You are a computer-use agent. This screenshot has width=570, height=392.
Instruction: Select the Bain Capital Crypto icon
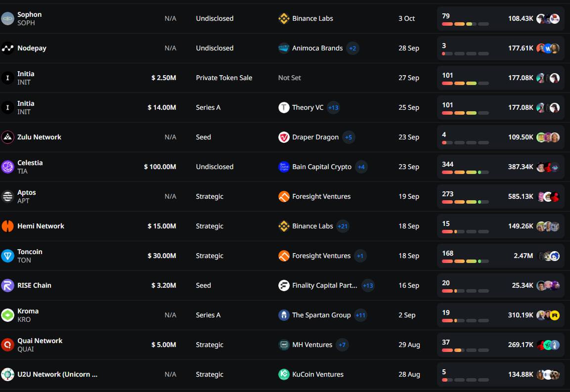coord(284,167)
